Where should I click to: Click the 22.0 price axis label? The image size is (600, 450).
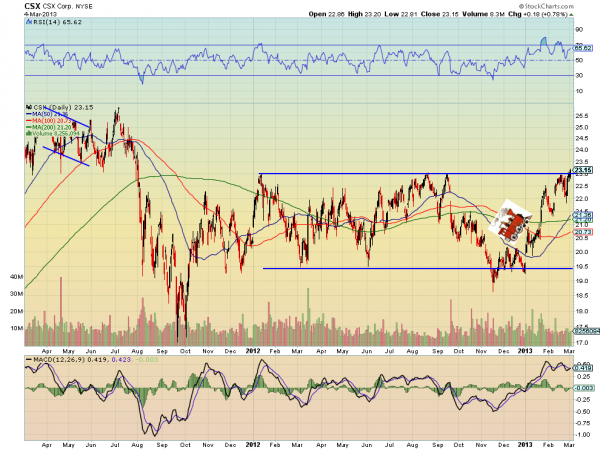click(582, 199)
